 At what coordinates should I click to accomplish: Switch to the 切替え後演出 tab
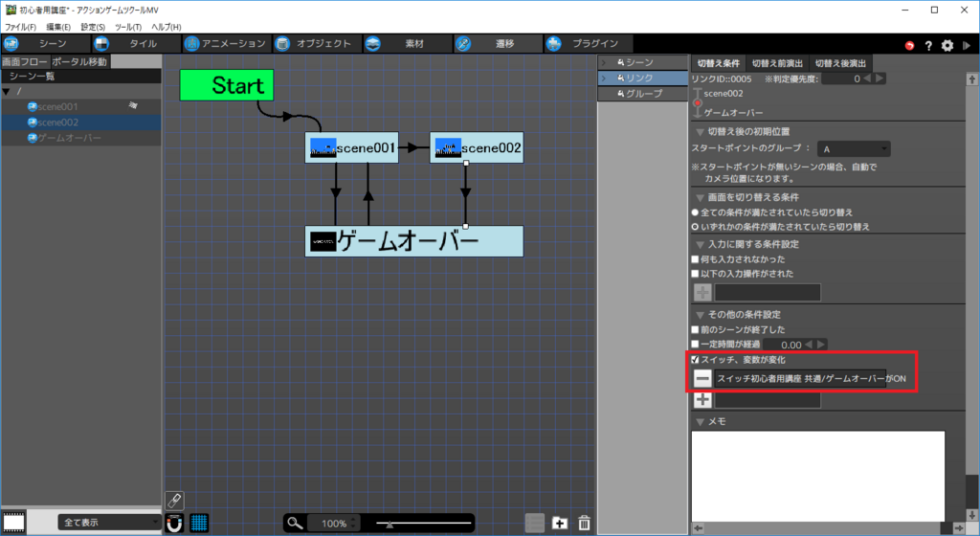pyautogui.click(x=840, y=63)
